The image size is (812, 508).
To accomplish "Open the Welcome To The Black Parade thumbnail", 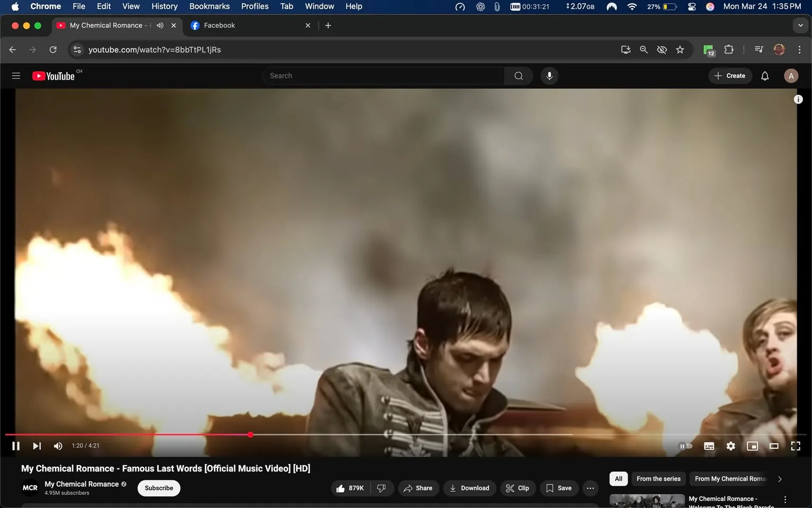I will (646, 501).
